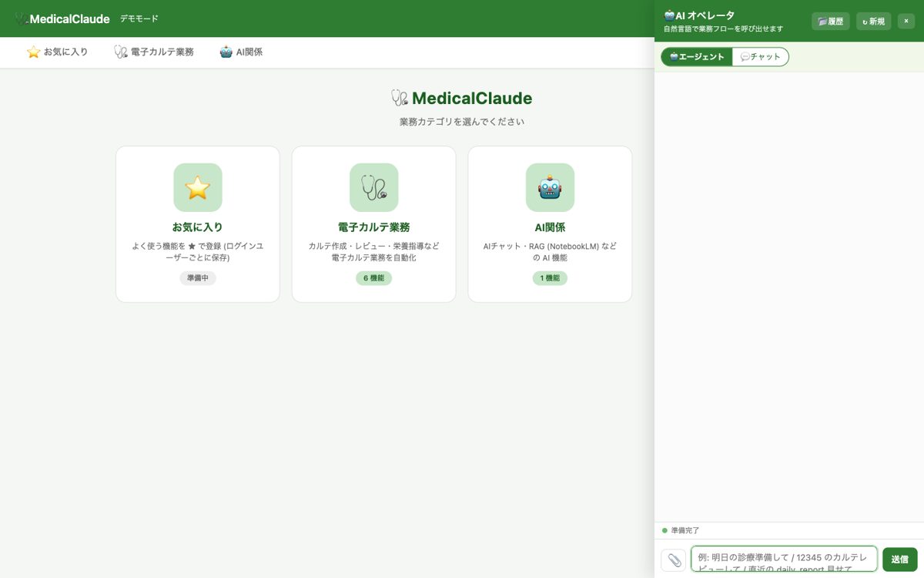
Task: Click the MedicalClaude logo in header
Action: (x=62, y=18)
